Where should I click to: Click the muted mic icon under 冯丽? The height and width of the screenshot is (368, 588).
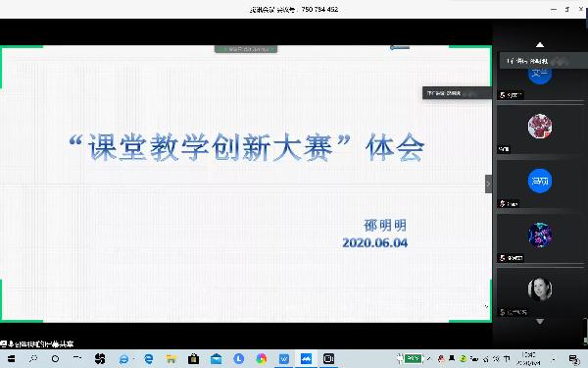point(503,204)
